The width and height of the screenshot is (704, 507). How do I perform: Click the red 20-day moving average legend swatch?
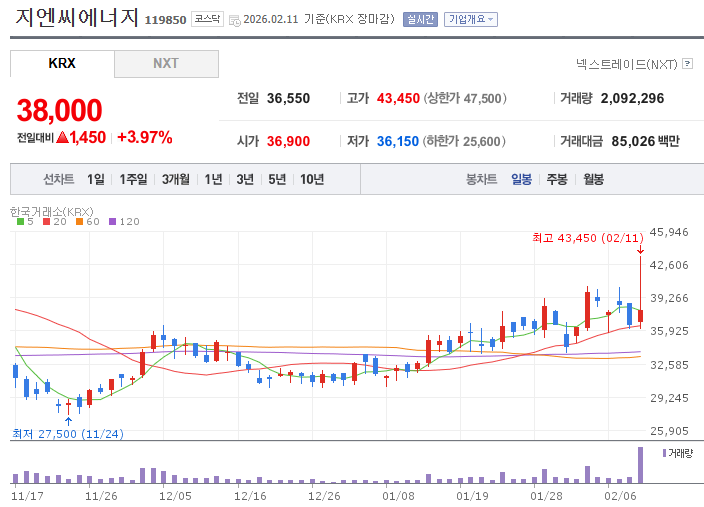point(46,221)
